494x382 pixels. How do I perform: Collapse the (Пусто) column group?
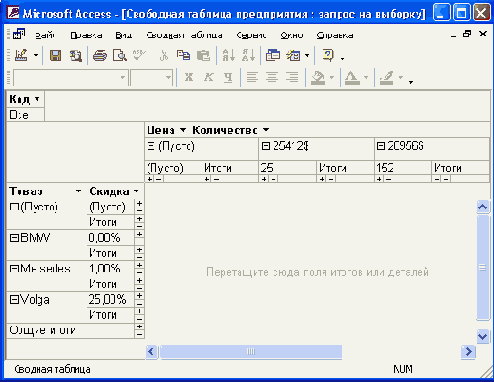click(151, 146)
